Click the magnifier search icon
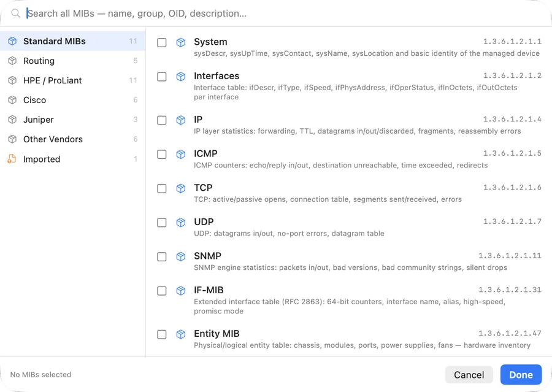Screen dimensions: 552x392 click(x=15, y=13)
